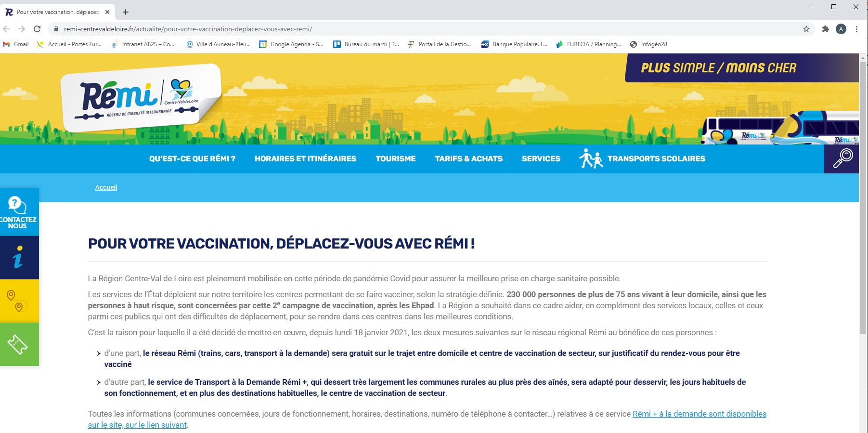Open the yellow map pins sidebar icon
868x433 pixels.
pos(18,301)
